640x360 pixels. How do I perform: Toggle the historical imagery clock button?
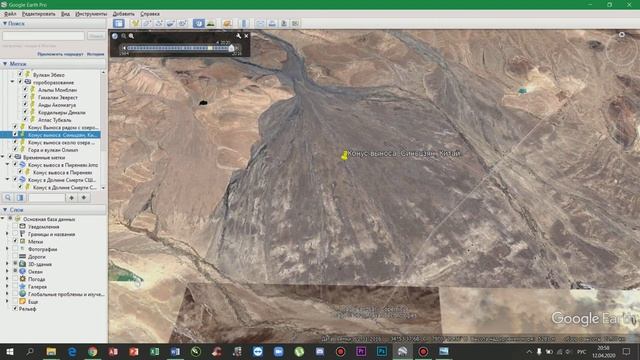[x=199, y=24]
